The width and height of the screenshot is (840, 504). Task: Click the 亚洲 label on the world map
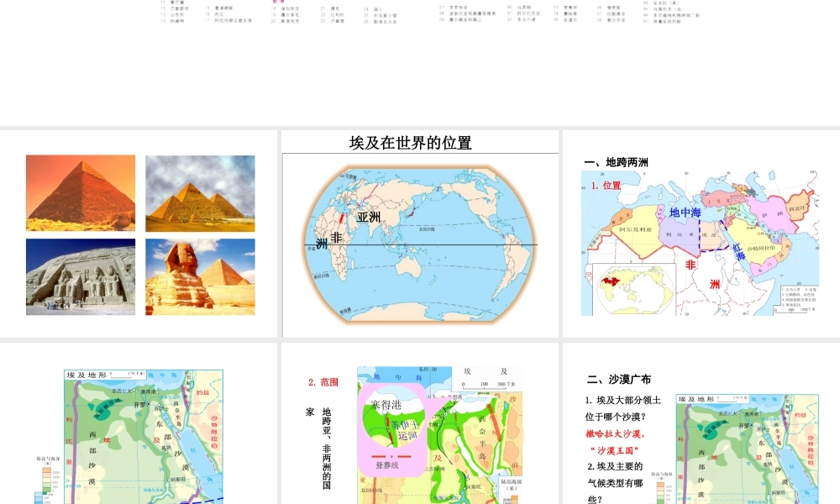(x=369, y=218)
